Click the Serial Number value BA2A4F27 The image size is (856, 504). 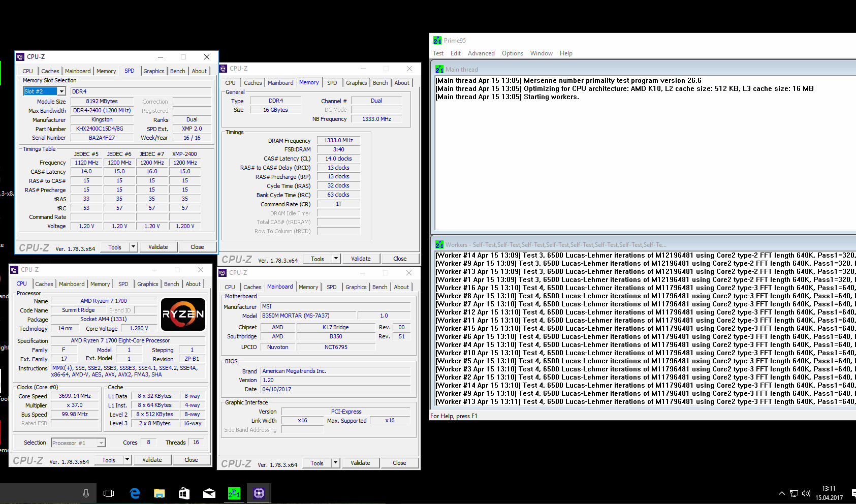coord(102,138)
